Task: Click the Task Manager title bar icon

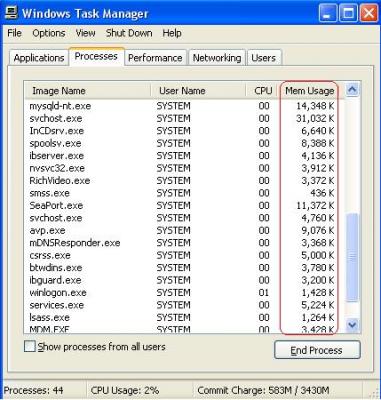Action: 11,14
